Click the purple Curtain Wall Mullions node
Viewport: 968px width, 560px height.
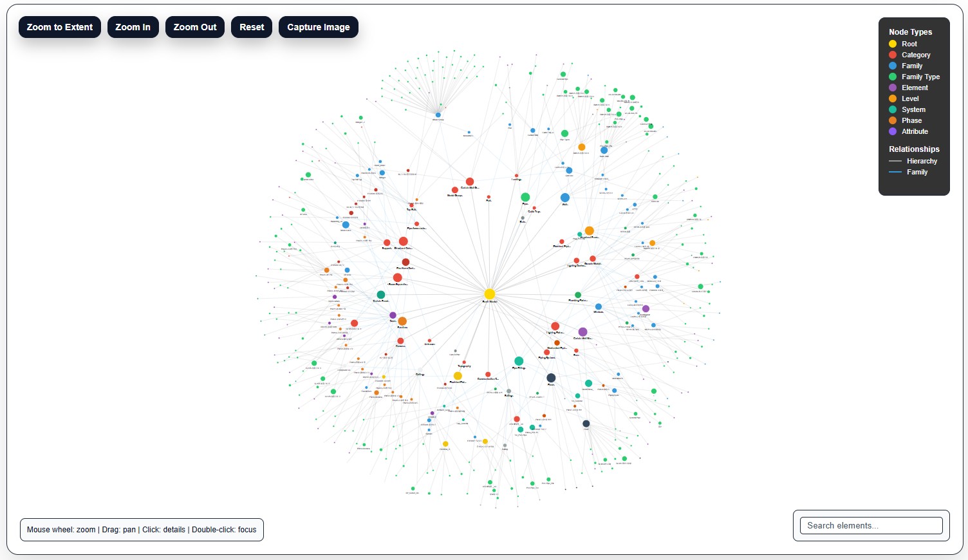coord(582,331)
